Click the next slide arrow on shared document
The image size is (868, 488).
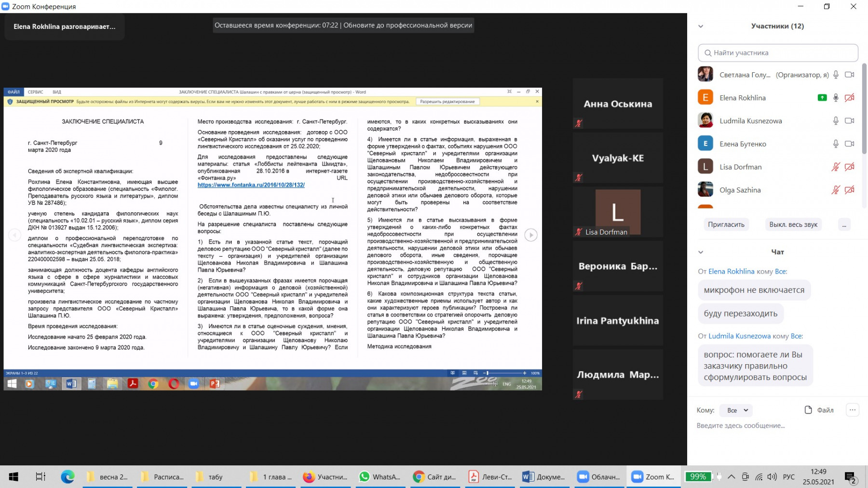pyautogui.click(x=530, y=235)
